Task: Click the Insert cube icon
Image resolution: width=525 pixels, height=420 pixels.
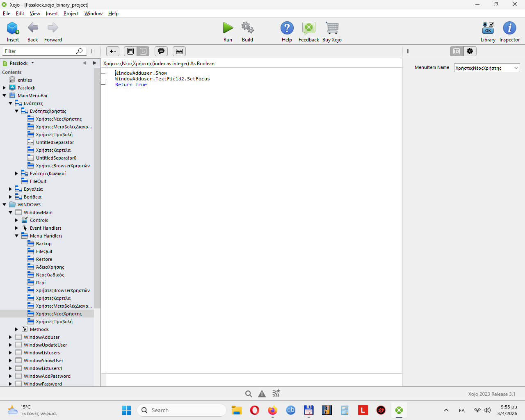Action: (13, 28)
